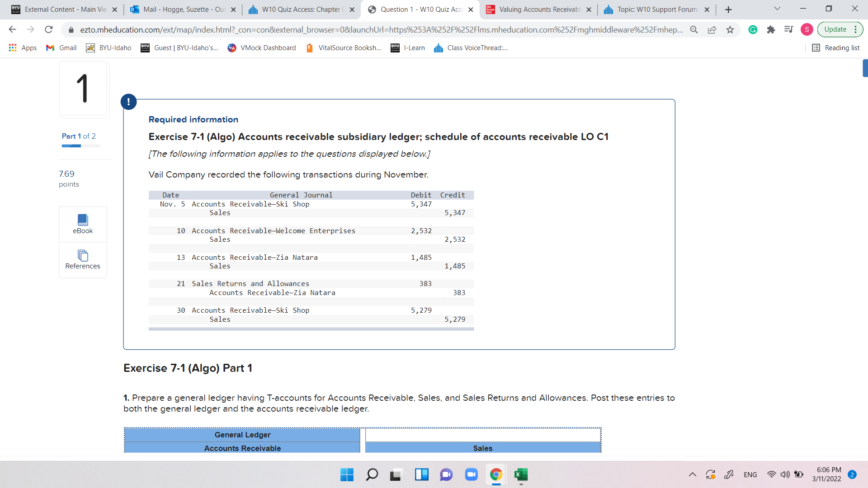The height and width of the screenshot is (488, 868).
Task: Click the Chrome Update button
Action: 835,30
